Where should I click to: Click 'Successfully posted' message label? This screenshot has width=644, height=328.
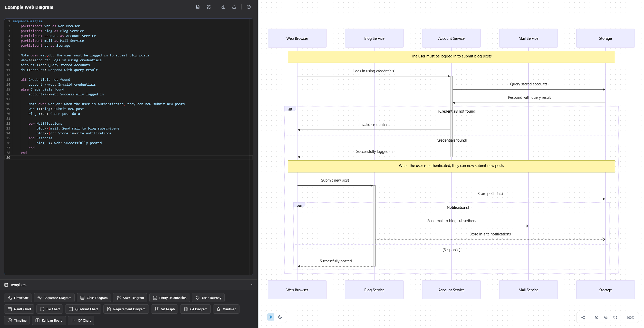[336, 261]
